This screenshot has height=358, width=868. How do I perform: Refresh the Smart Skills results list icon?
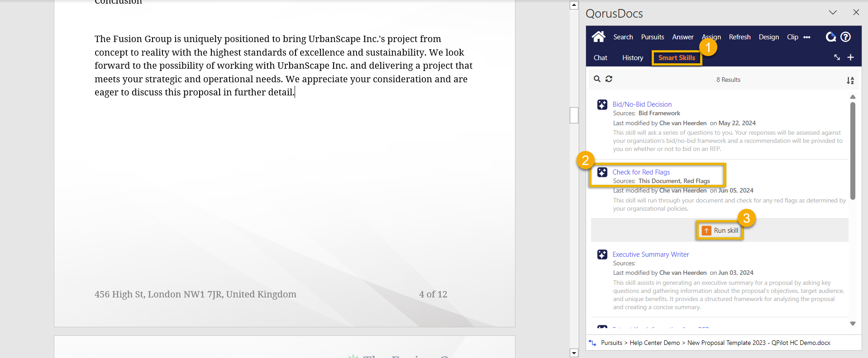pyautogui.click(x=609, y=79)
